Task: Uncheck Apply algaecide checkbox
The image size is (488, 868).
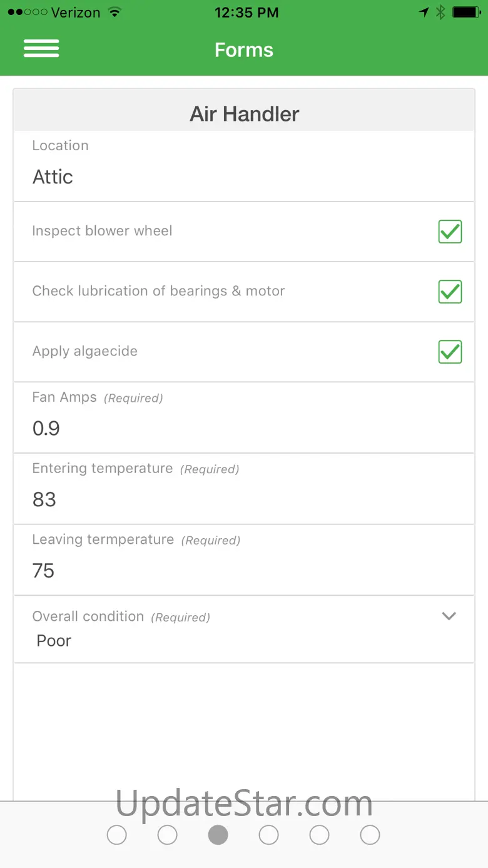Action: coord(450,352)
